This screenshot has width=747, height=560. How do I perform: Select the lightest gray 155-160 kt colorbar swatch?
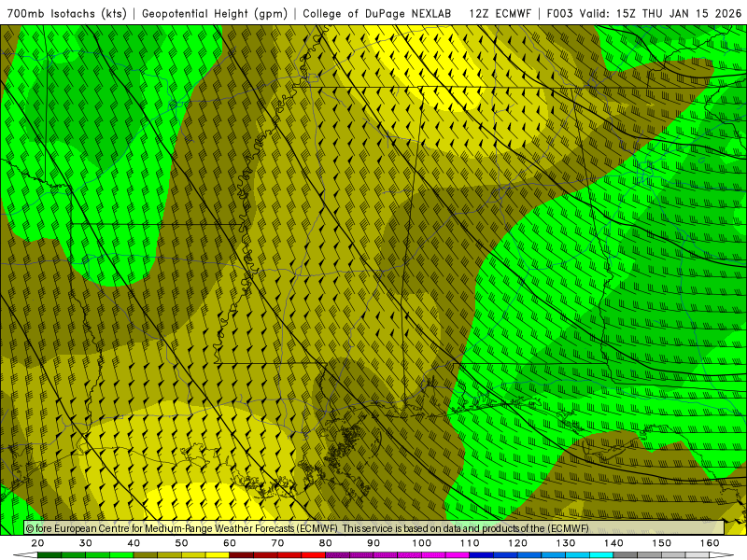click(698, 555)
